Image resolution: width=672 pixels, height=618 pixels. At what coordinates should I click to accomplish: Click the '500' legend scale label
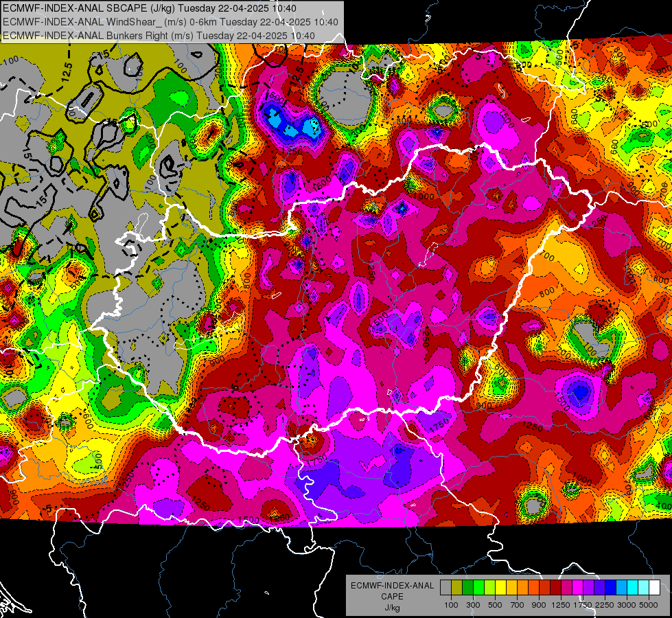pyautogui.click(x=495, y=605)
